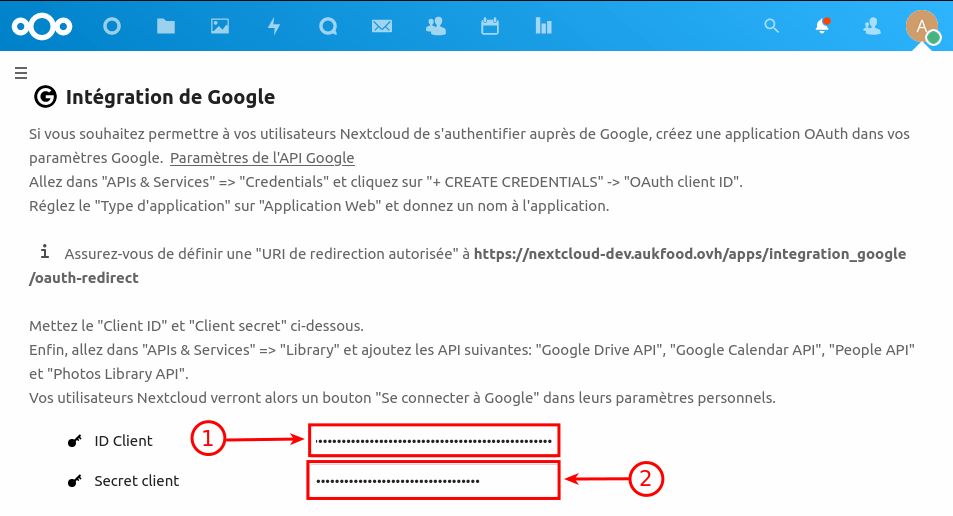Open the Contacts app icon
Screen dimensions: 953x516
coord(436,26)
